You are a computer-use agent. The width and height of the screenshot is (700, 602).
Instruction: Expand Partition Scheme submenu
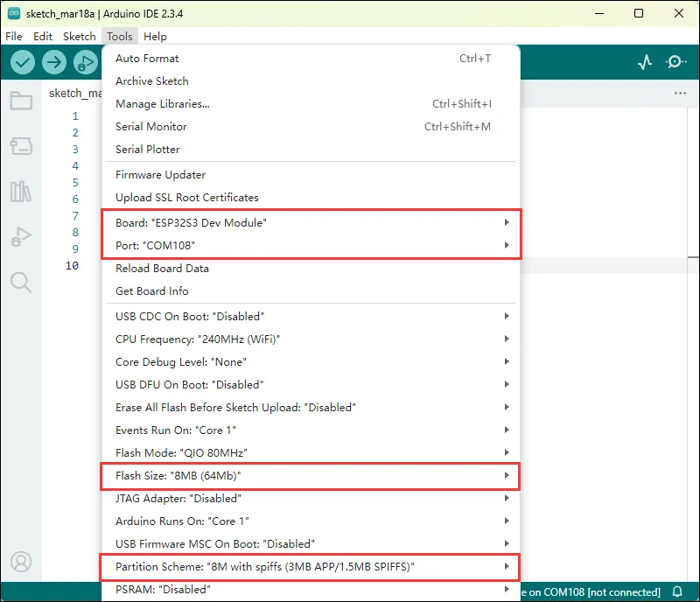(x=311, y=567)
